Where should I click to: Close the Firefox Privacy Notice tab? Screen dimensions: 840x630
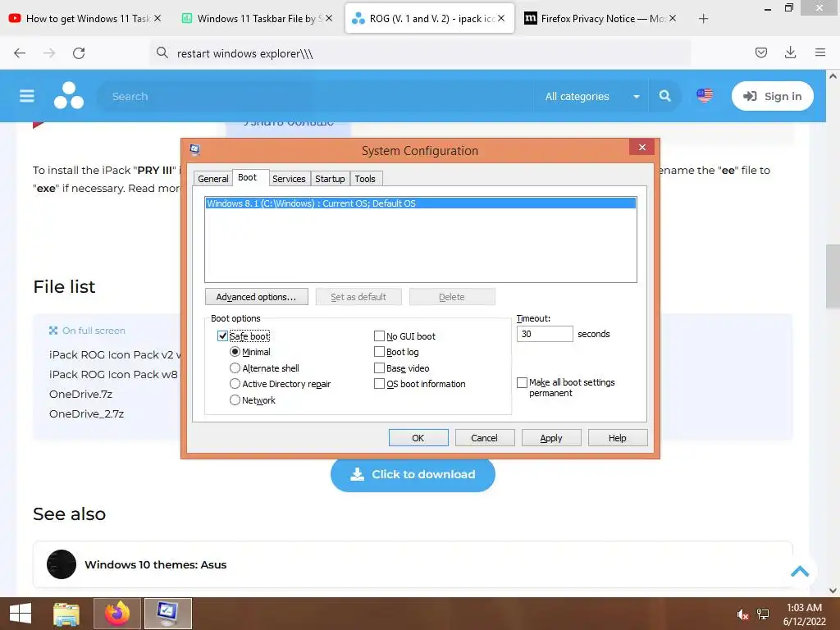pyautogui.click(x=673, y=18)
